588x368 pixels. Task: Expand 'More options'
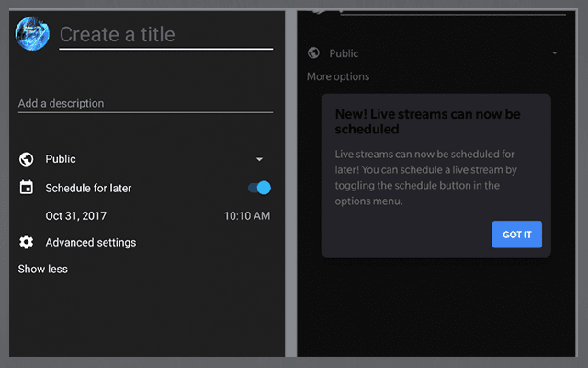coord(338,76)
